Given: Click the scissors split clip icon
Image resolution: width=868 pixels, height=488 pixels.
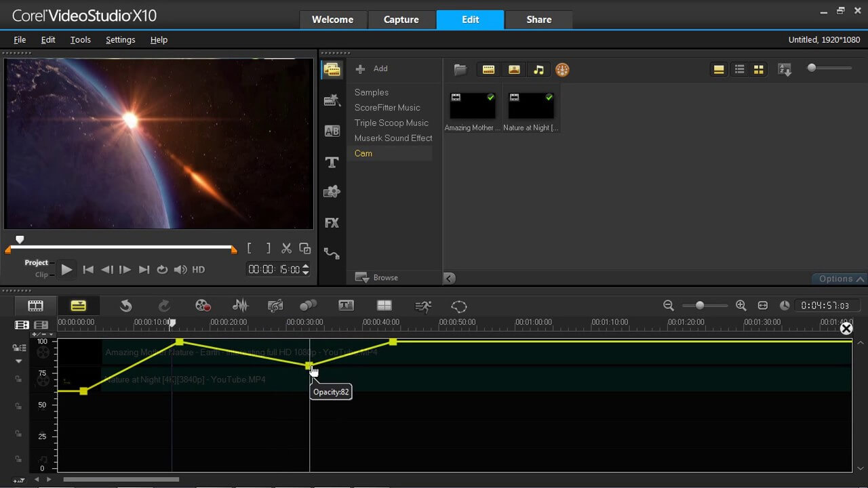Looking at the screenshot, I should (286, 249).
